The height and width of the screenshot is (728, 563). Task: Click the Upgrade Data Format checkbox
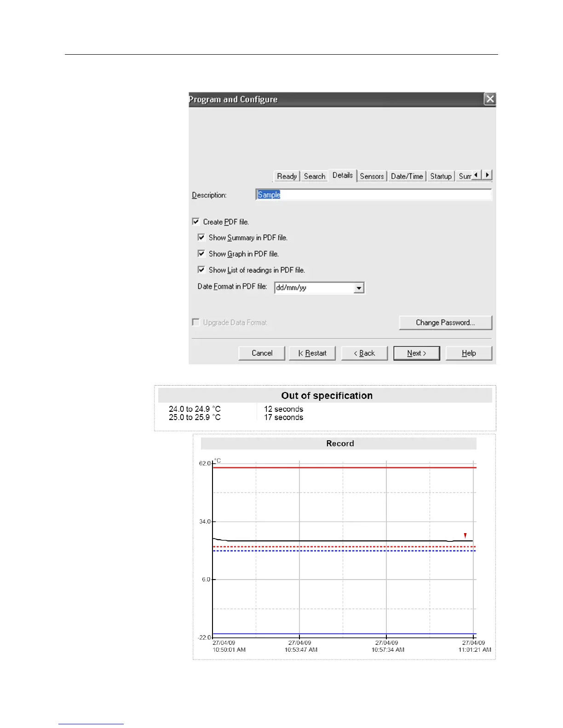196,322
